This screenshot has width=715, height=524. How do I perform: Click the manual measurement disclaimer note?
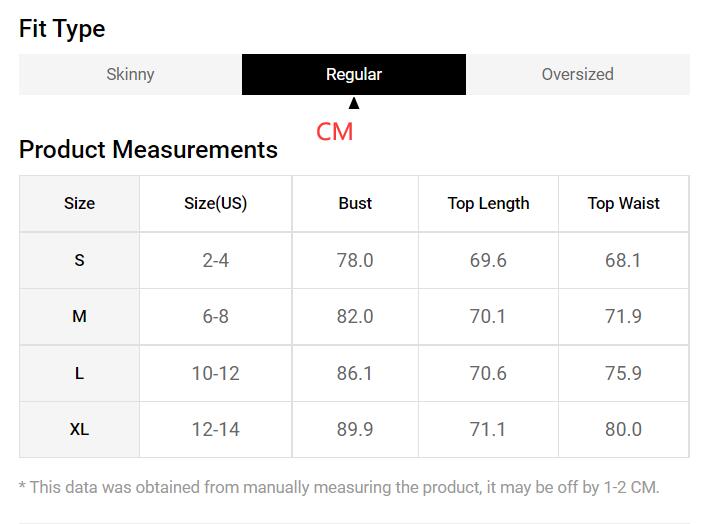tap(339, 488)
